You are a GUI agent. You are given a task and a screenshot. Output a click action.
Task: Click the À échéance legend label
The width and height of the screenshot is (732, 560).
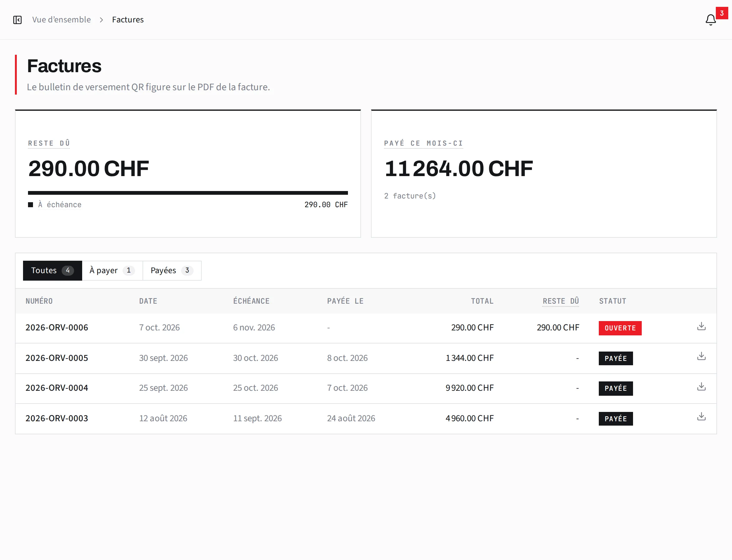[x=60, y=205]
